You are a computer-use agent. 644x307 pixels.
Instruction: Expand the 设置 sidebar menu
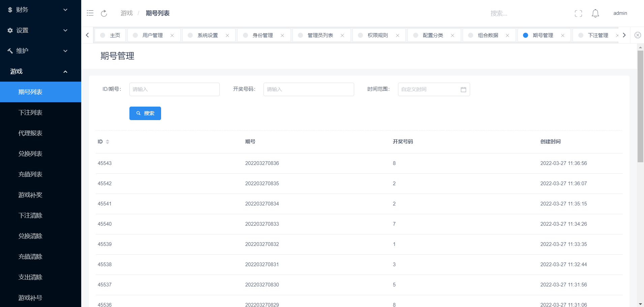[x=40, y=30]
